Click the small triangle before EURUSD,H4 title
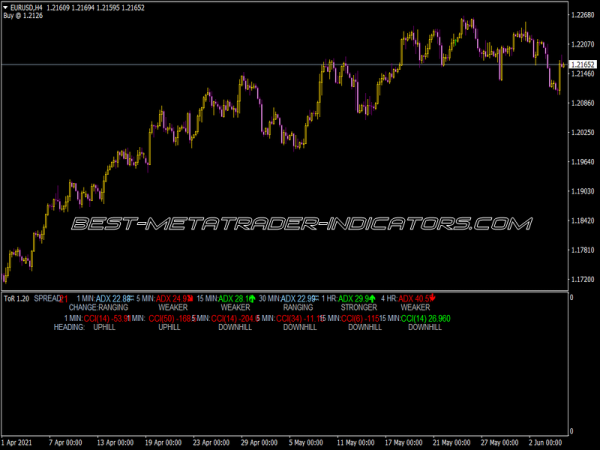The width and height of the screenshot is (600, 450). pos(5,7)
